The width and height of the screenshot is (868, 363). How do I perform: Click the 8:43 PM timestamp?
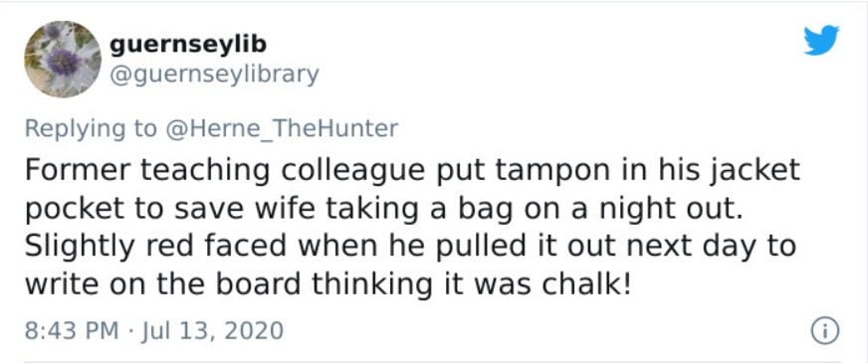click(x=72, y=331)
